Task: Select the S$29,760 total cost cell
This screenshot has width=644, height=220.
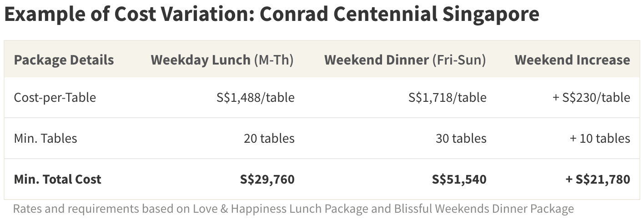Action: click(x=267, y=179)
